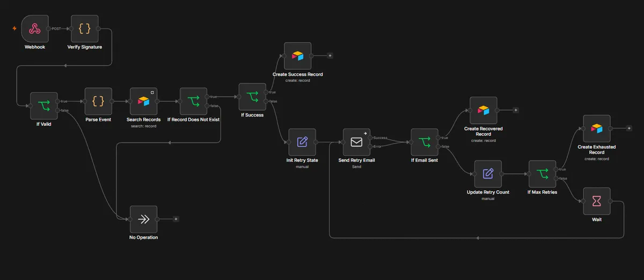Select the Webhook trigger node
Image resolution: width=644 pixels, height=280 pixels.
pos(35,28)
